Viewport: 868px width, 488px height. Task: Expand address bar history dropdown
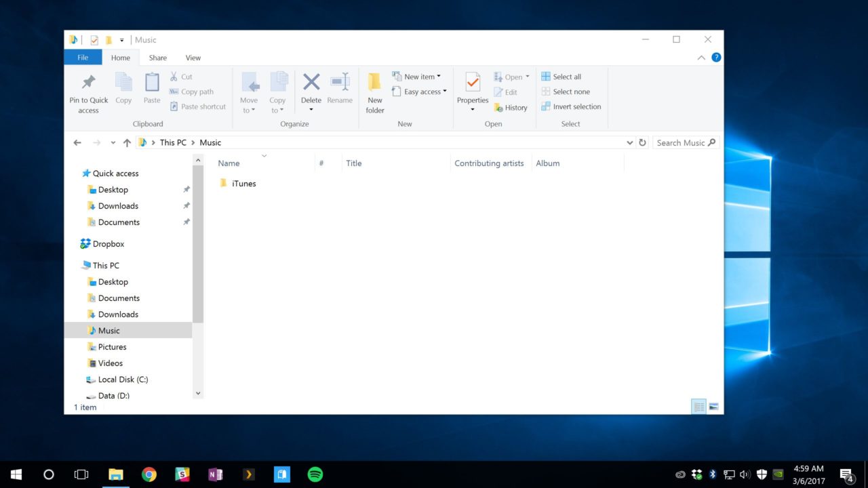[x=630, y=142]
